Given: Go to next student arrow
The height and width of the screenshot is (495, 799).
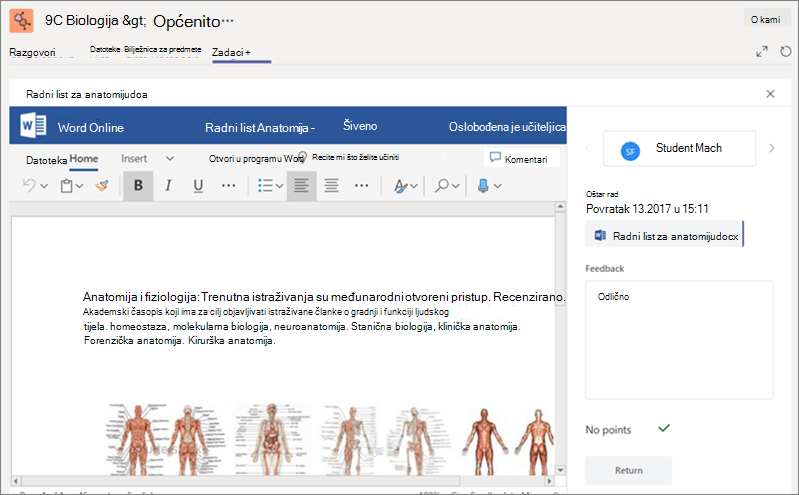Looking at the screenshot, I should (771, 148).
